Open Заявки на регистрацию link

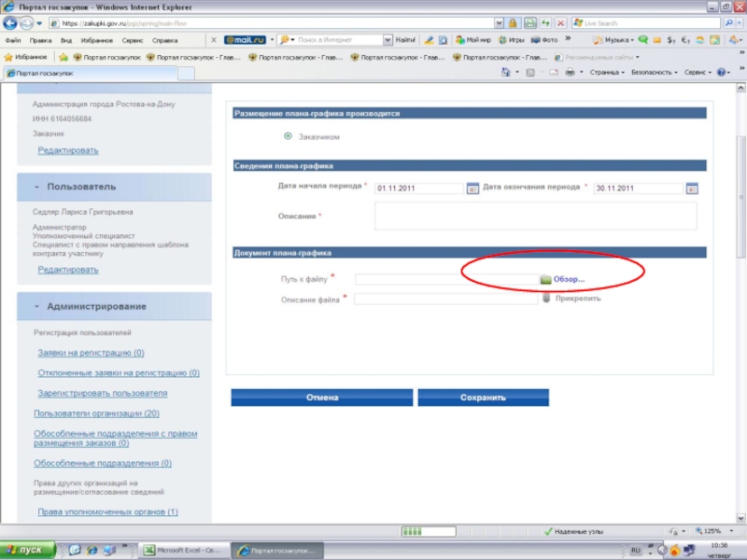click(x=91, y=353)
